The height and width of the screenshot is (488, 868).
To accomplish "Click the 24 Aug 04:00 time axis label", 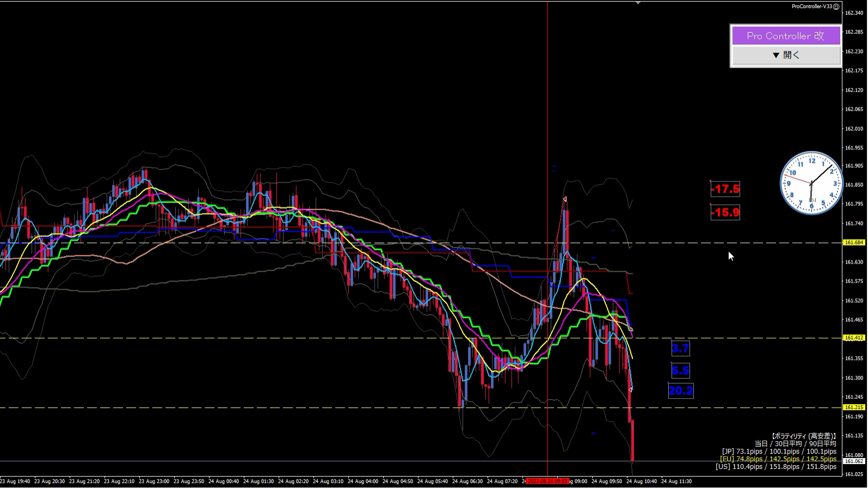I will (363, 481).
